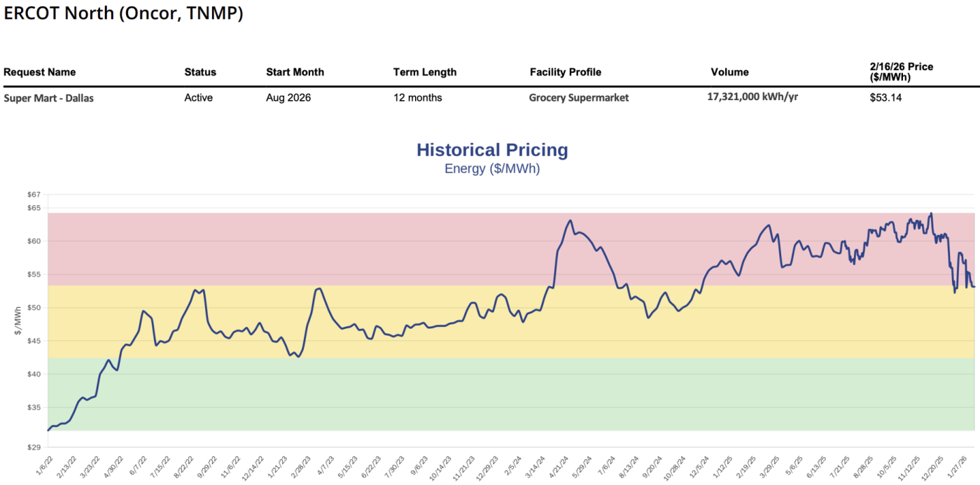Click the 2/16/26 Price column header
The image size is (980, 485).
901,71
